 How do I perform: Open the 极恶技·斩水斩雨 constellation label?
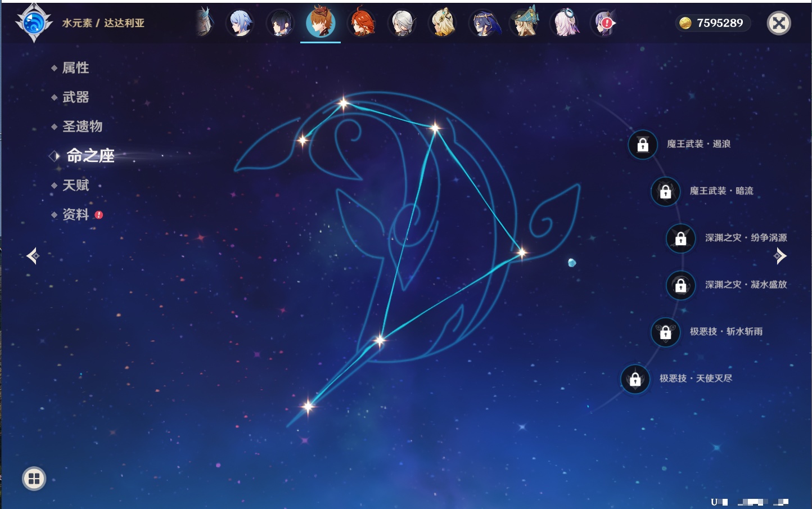tap(726, 332)
